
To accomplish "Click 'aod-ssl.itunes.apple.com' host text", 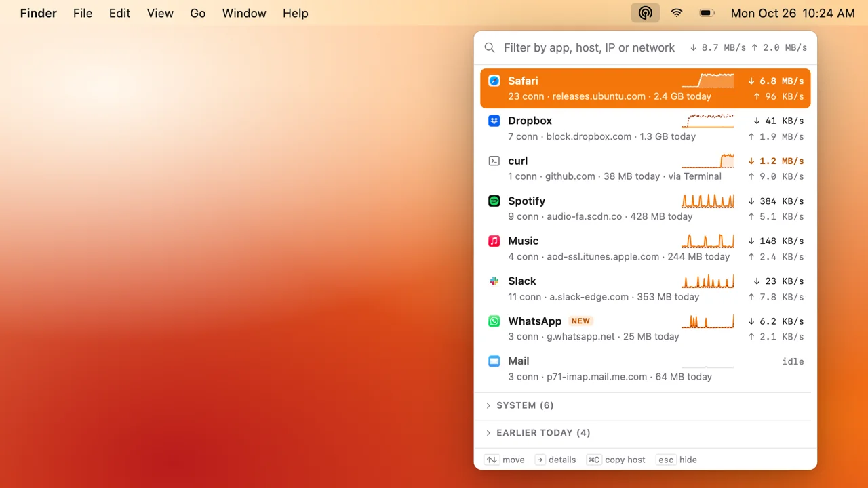I will pyautogui.click(x=603, y=256).
